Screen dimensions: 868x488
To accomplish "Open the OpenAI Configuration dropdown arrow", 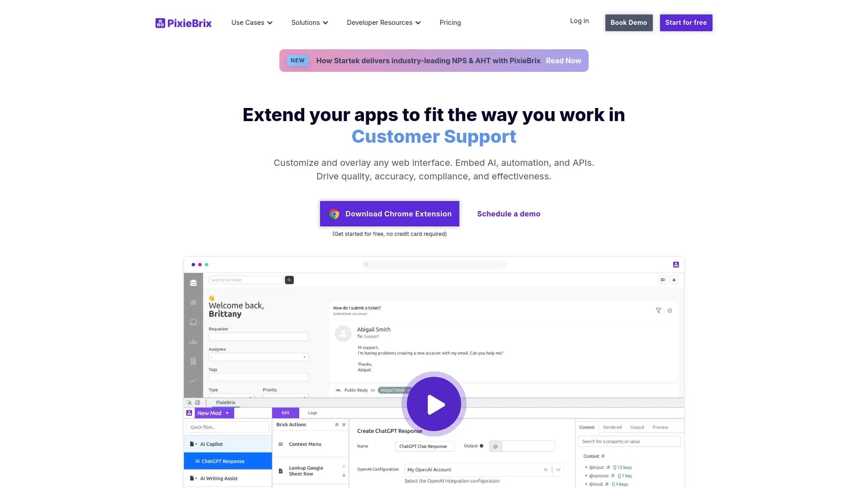I will coord(558,470).
